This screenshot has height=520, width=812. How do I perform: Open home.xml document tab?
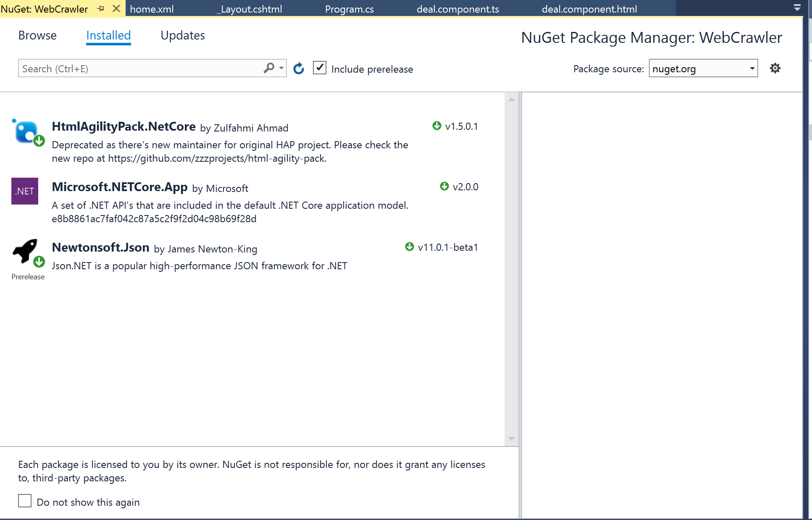coord(152,9)
